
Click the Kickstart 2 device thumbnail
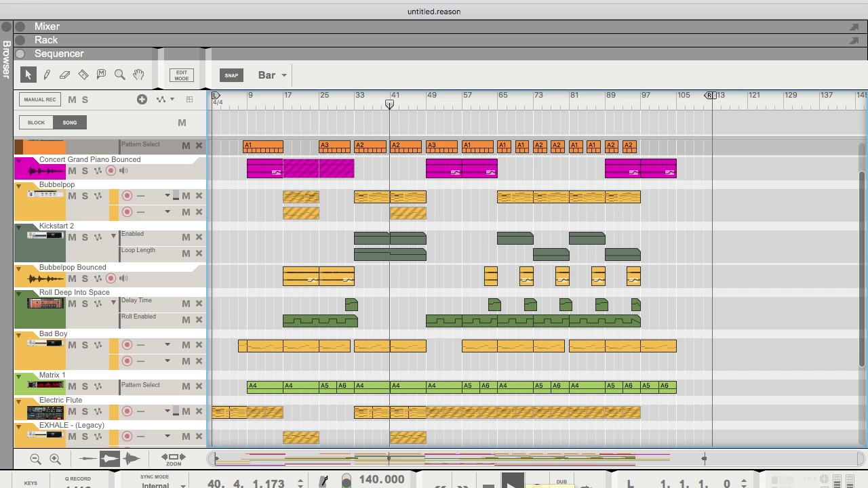tap(45, 236)
